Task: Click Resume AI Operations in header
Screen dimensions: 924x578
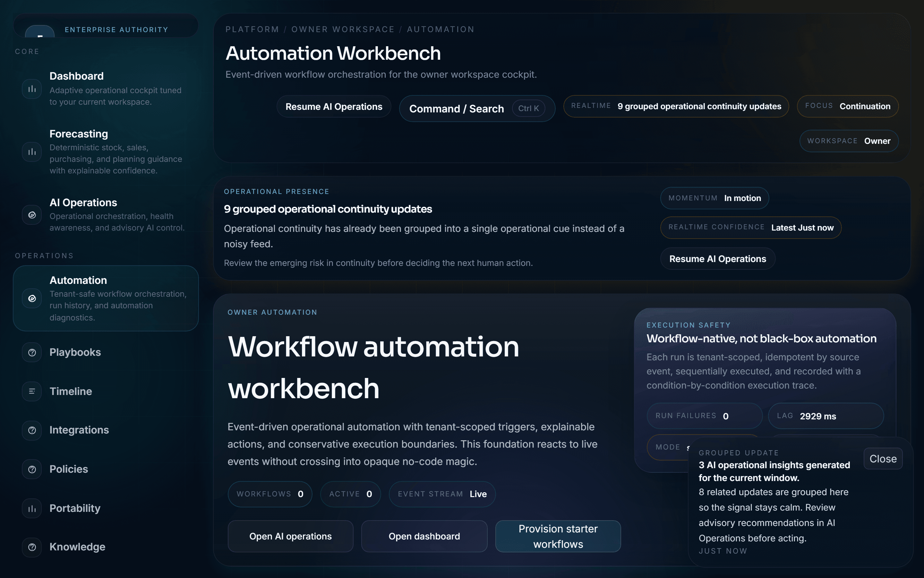Action: (x=334, y=107)
